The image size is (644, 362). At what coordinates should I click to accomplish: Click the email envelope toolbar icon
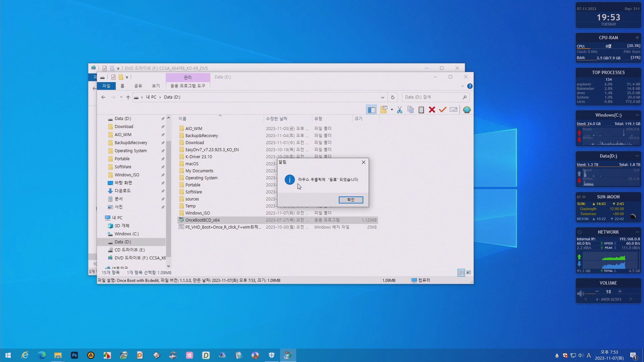(x=453, y=110)
